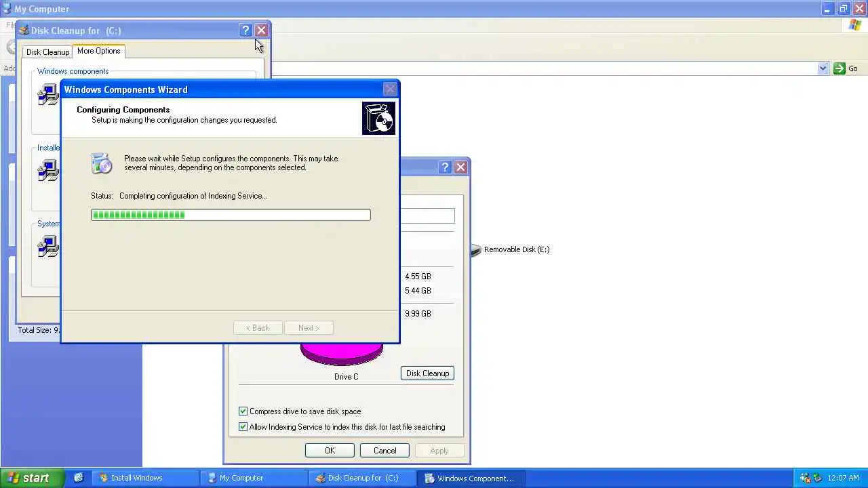Click the My Computer window title icon
The image size is (868, 488).
[7, 9]
